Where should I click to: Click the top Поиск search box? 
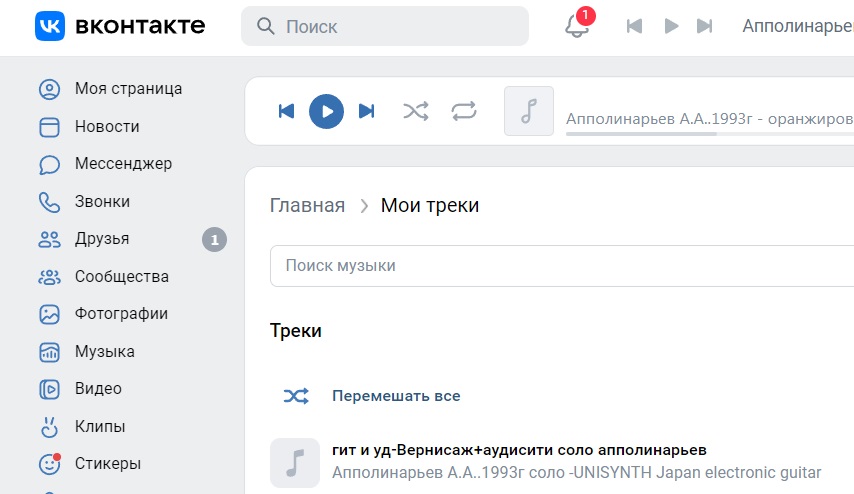[385, 26]
